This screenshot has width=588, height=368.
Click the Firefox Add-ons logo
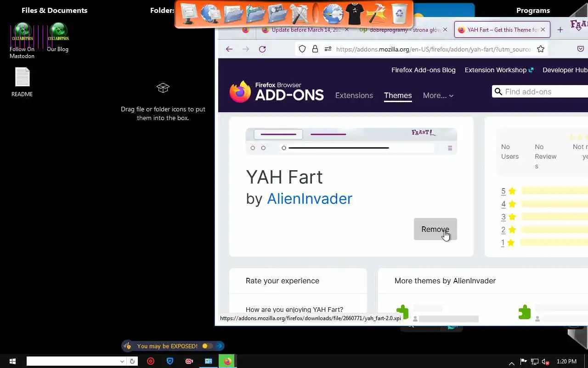(277, 92)
